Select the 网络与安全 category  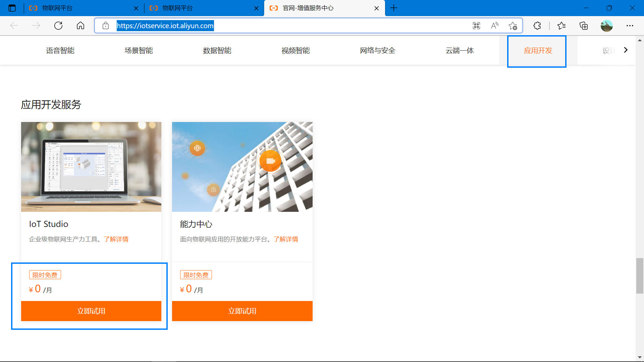click(x=378, y=51)
